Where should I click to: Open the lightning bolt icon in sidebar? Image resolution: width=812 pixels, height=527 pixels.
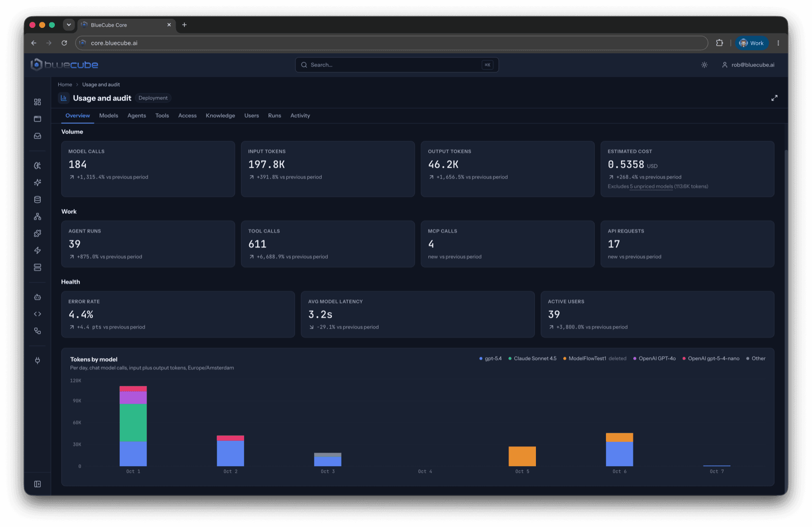[x=38, y=250]
